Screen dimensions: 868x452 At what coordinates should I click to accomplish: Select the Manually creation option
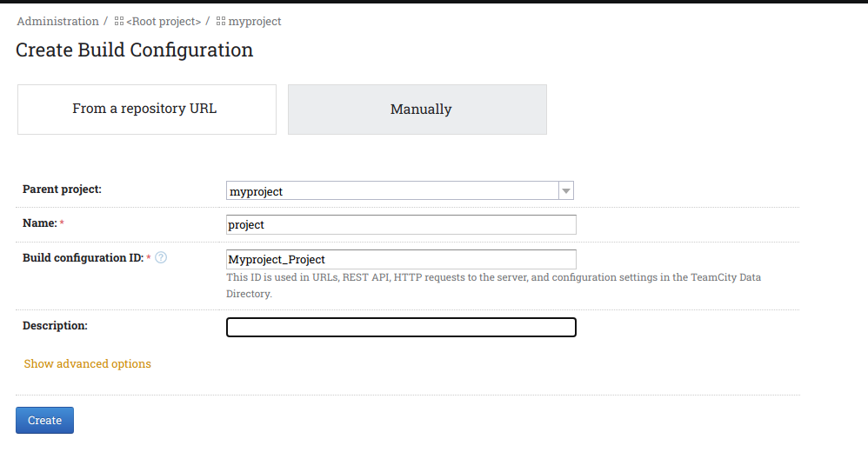pos(417,109)
